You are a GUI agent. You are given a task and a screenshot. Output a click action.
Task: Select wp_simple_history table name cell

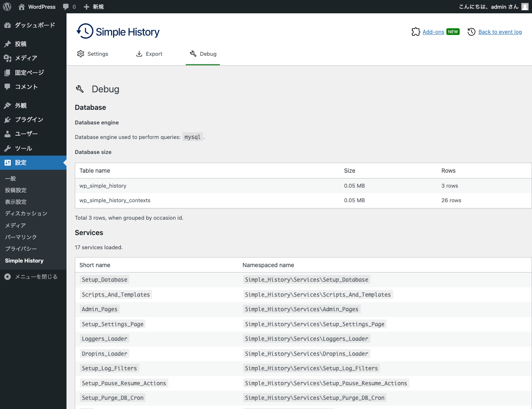(103, 186)
